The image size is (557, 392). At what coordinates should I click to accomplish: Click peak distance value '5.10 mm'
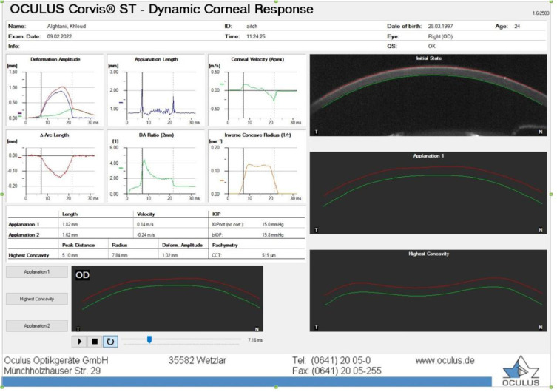pos(70,255)
